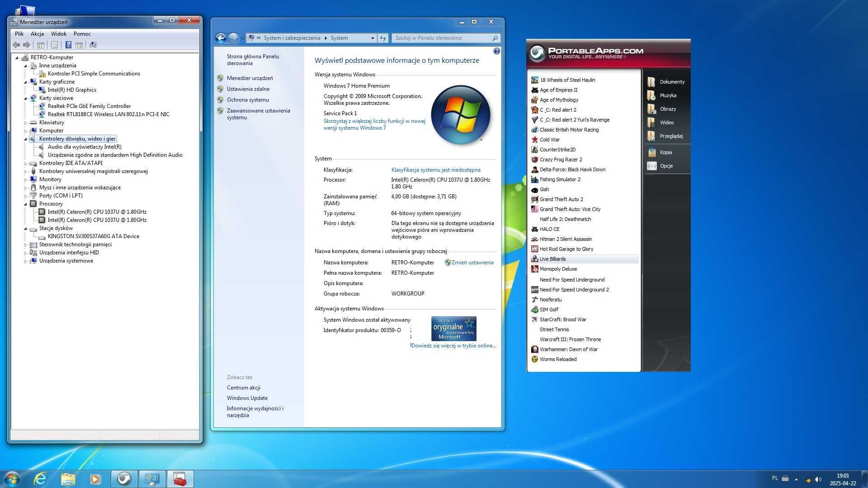
Task: Collapse the Karty sieciowe tree node
Action: (x=26, y=98)
